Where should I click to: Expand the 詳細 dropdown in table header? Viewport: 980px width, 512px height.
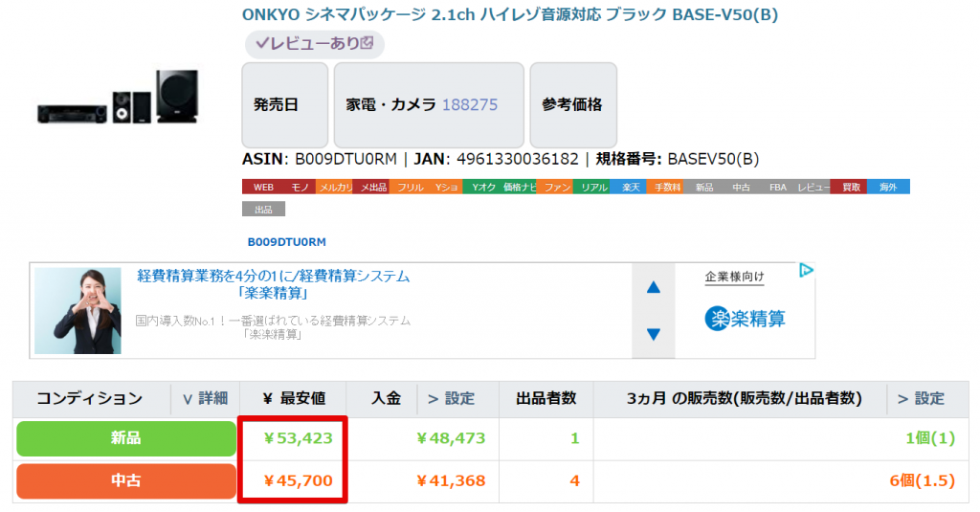[x=205, y=398]
